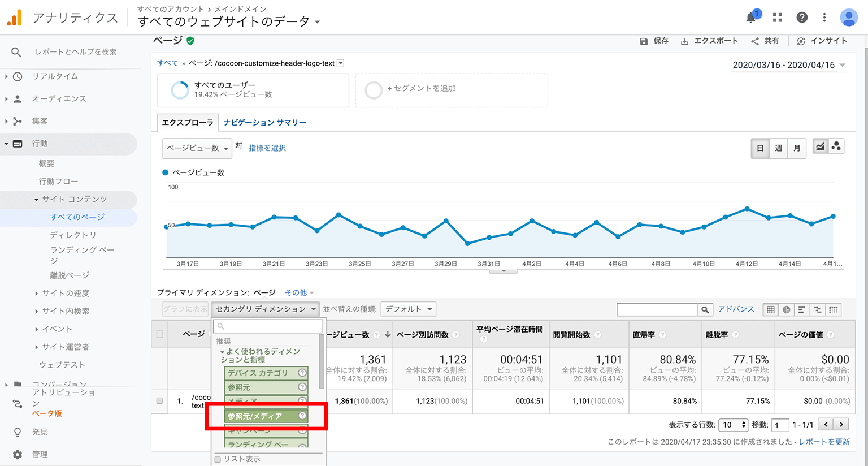Check the row 1 checkbox
868x466 pixels.
click(159, 401)
